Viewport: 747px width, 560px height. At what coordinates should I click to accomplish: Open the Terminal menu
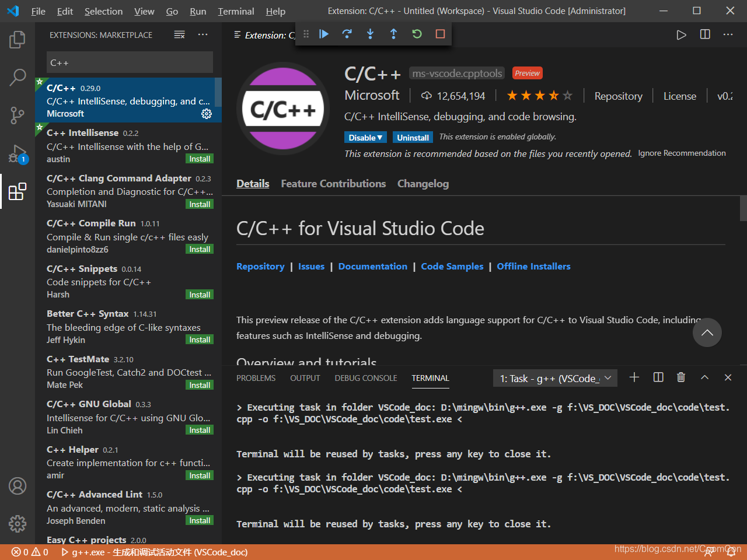[x=236, y=11]
